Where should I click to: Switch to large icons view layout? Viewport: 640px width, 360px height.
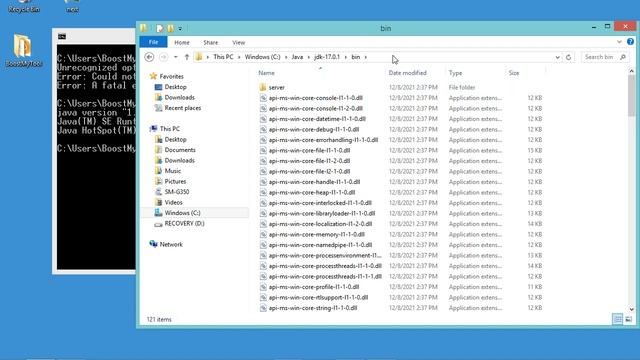pos(629,319)
